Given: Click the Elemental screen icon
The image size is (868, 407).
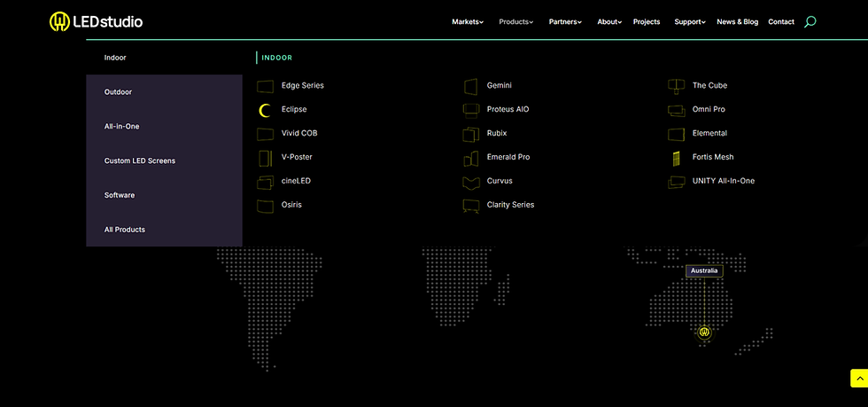Looking at the screenshot, I should 677,134.
